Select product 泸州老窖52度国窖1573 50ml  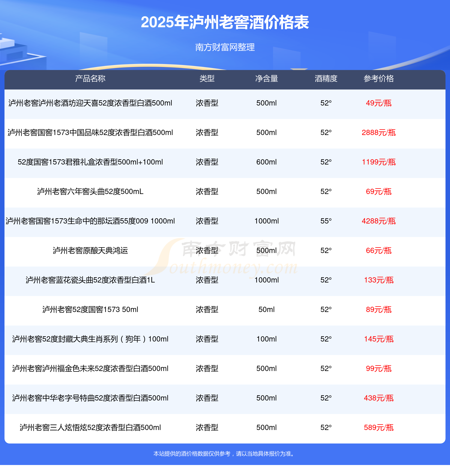coord(90,309)
